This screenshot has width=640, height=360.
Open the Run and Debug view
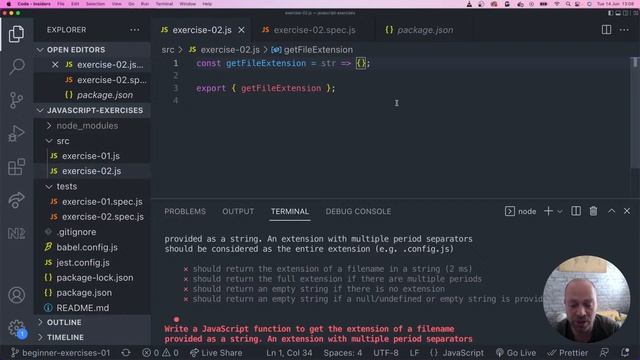(x=16, y=133)
